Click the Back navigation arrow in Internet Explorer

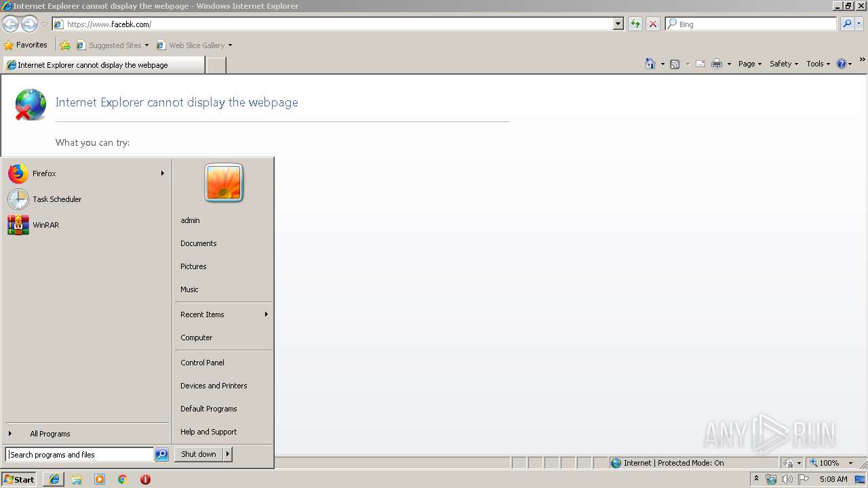point(10,24)
